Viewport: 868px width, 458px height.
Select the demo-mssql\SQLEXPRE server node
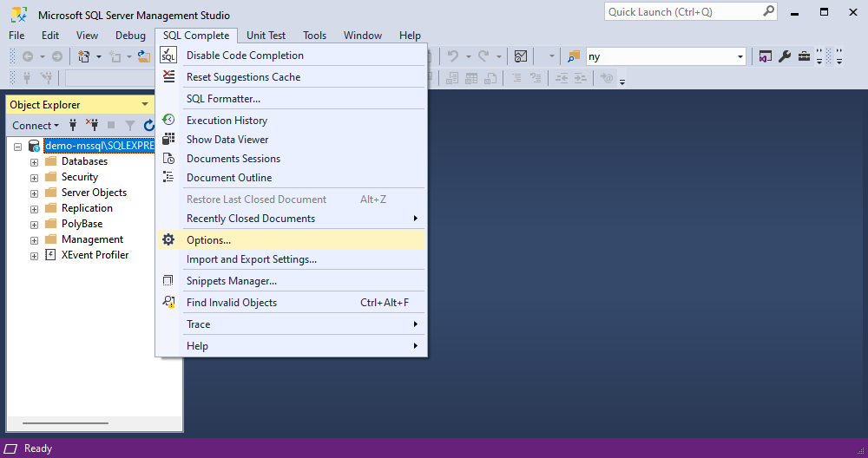100,146
